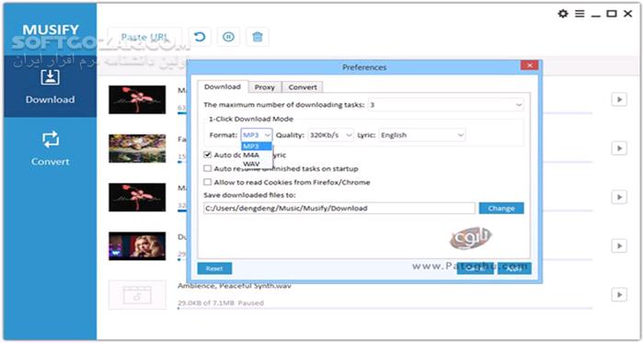The image size is (644, 343).
Task: Play the second download item
Action: [619, 148]
